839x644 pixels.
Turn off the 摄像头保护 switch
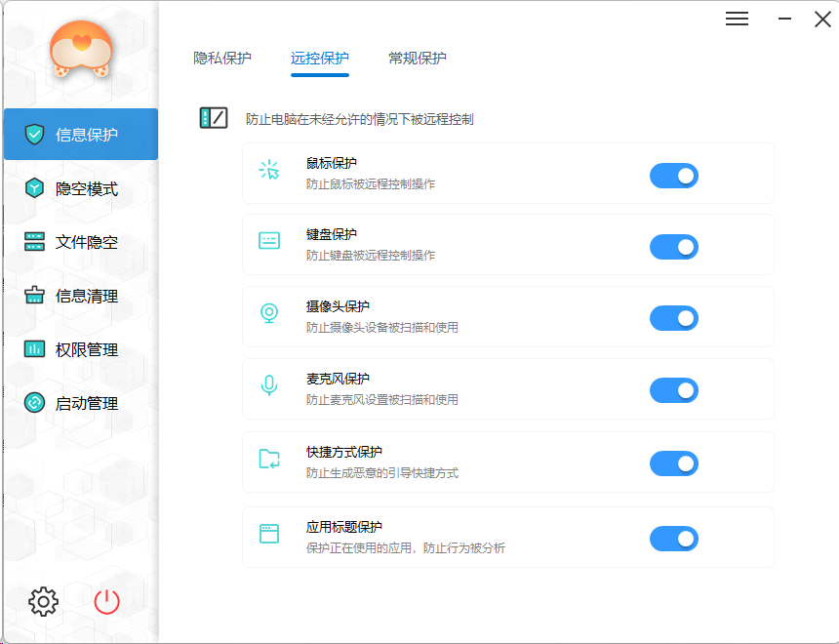(x=674, y=318)
